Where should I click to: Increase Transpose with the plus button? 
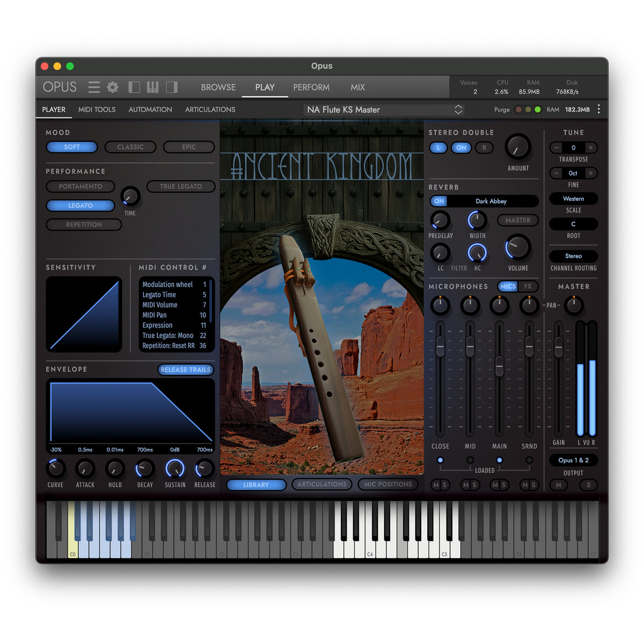(590, 148)
